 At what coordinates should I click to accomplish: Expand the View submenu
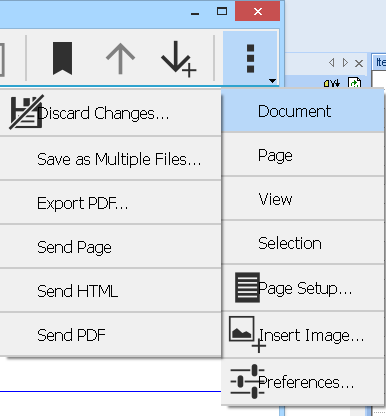coord(303,199)
